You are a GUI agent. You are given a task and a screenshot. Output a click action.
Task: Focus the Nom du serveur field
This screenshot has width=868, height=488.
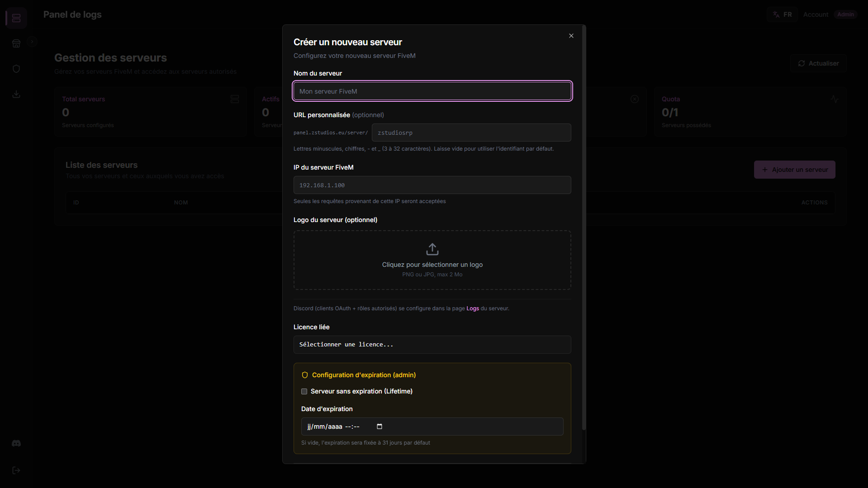pos(432,91)
